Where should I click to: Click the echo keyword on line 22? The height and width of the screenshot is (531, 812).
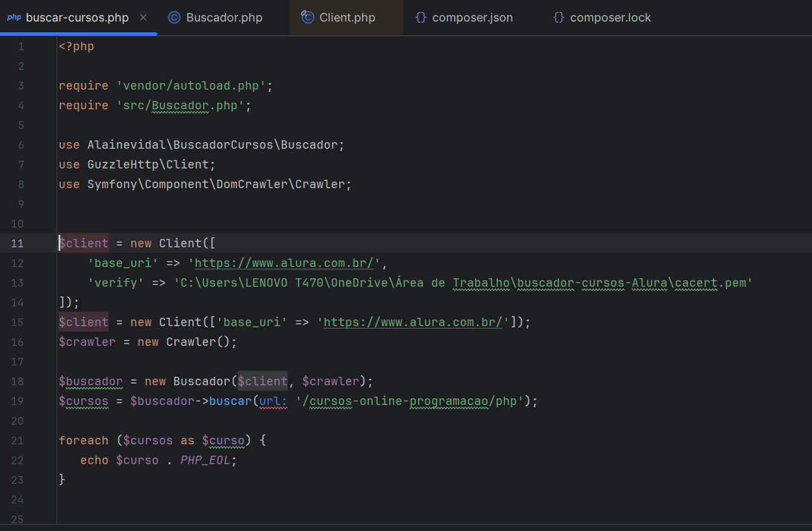[94, 460]
